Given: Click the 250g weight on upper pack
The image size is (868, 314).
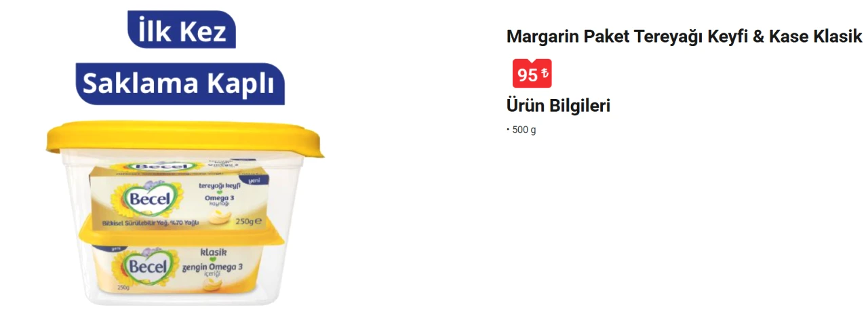Looking at the screenshot, I should pos(245,221).
